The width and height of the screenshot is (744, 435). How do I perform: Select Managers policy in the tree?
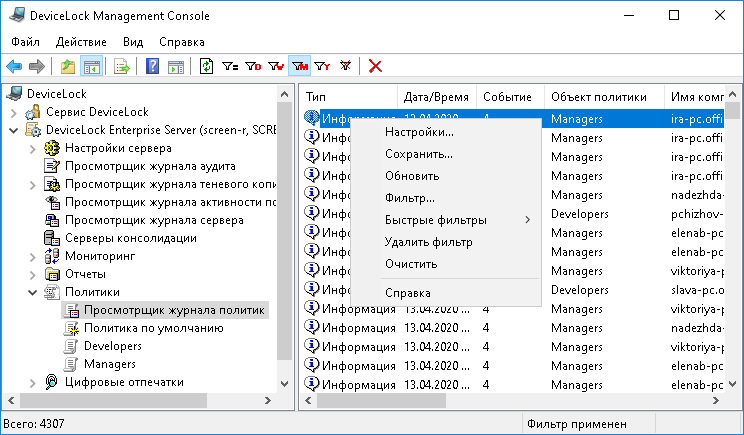pyautogui.click(x=109, y=364)
